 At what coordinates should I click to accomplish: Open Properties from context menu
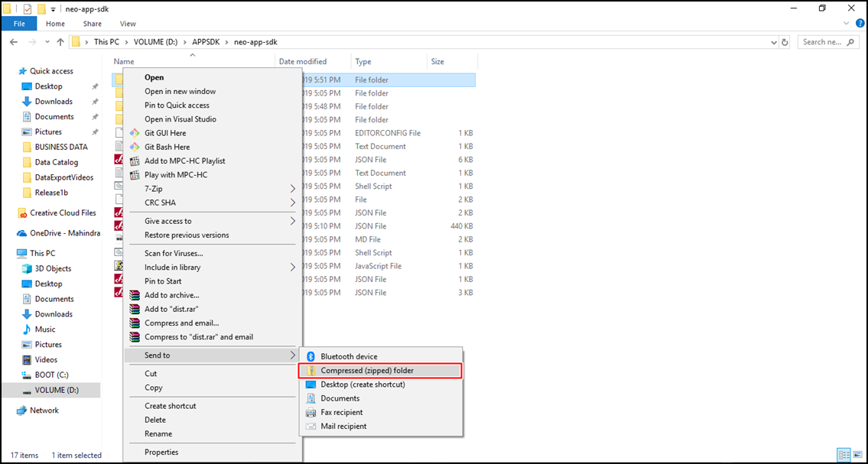(x=161, y=453)
